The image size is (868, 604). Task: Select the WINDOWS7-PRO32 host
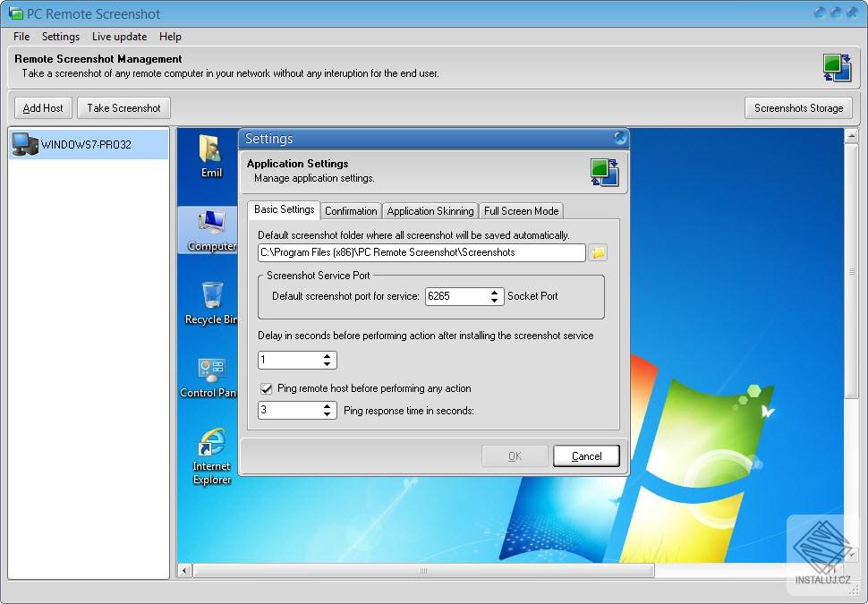(87, 143)
